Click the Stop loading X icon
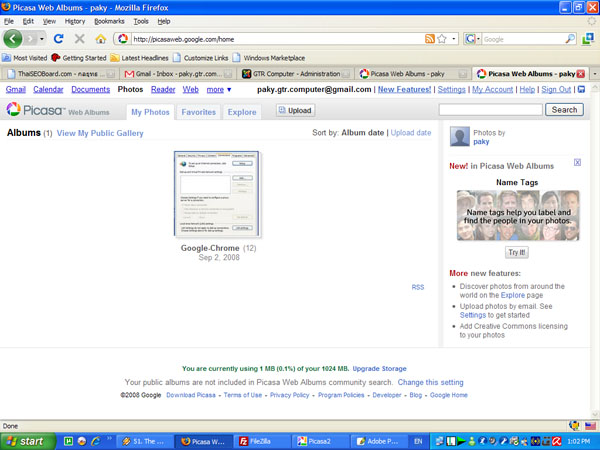600x450 pixels. pos(80,39)
